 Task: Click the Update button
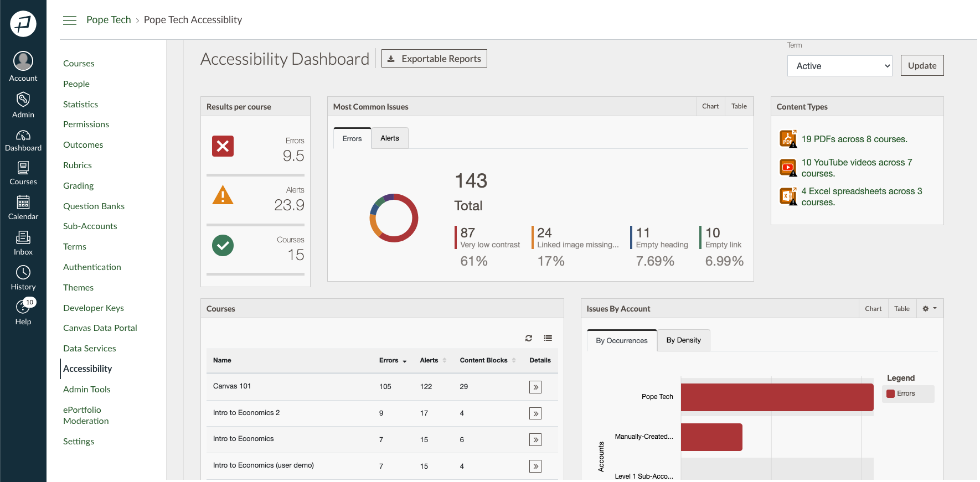click(922, 65)
